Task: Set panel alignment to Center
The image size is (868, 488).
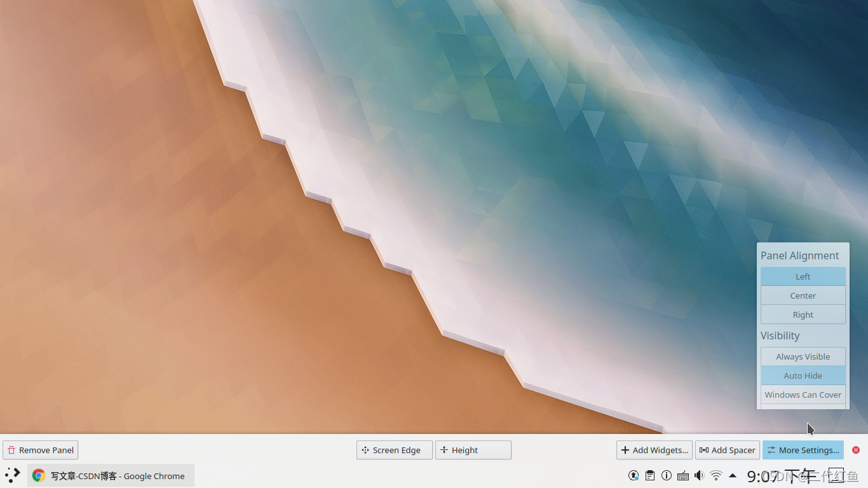Action: pyautogui.click(x=803, y=295)
